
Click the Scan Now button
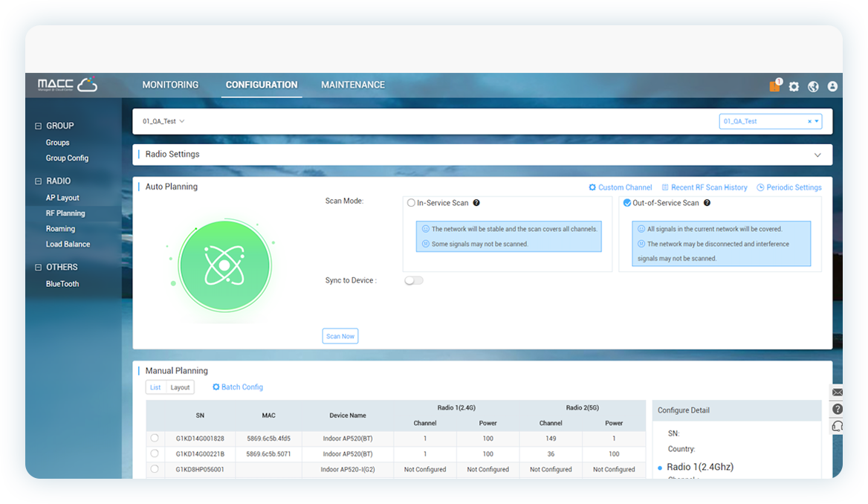click(340, 336)
